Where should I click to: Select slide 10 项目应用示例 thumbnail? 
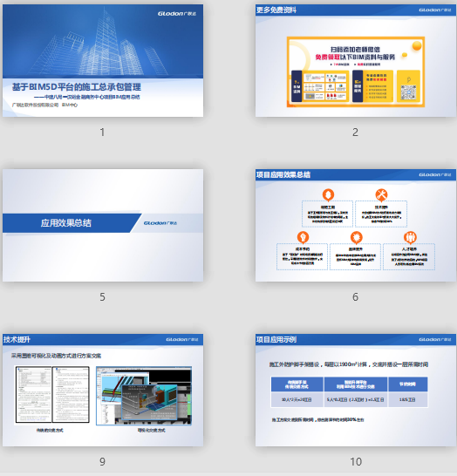pyautogui.click(x=356, y=390)
